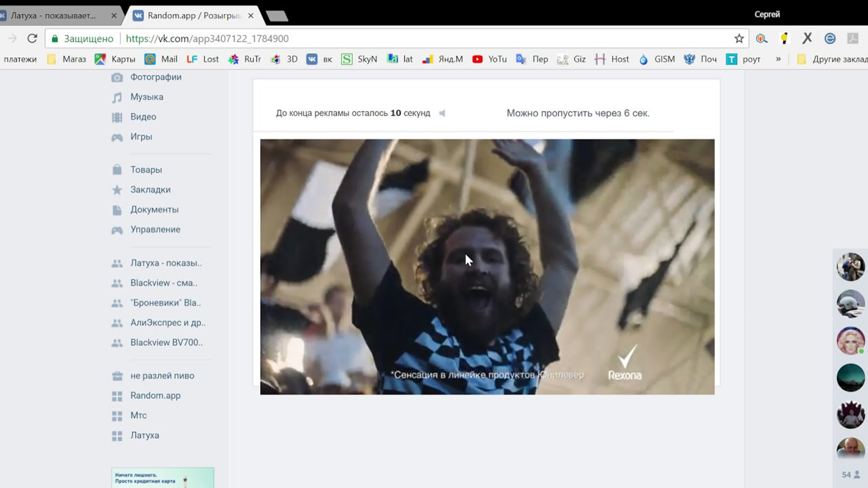868x488 pixels.
Task: Open the SkyN bookmark
Action: [x=359, y=59]
